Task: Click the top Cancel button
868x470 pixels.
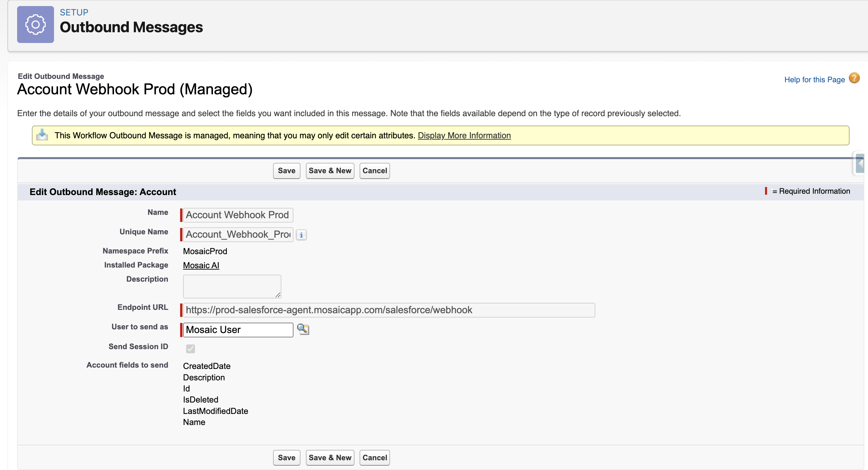Action: [x=374, y=171]
